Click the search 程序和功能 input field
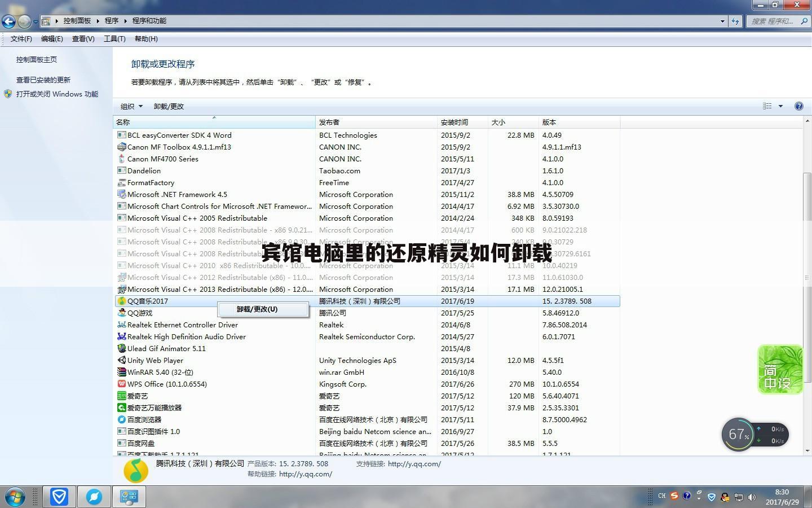Screen dimensions: 812x508 [x=778, y=21]
